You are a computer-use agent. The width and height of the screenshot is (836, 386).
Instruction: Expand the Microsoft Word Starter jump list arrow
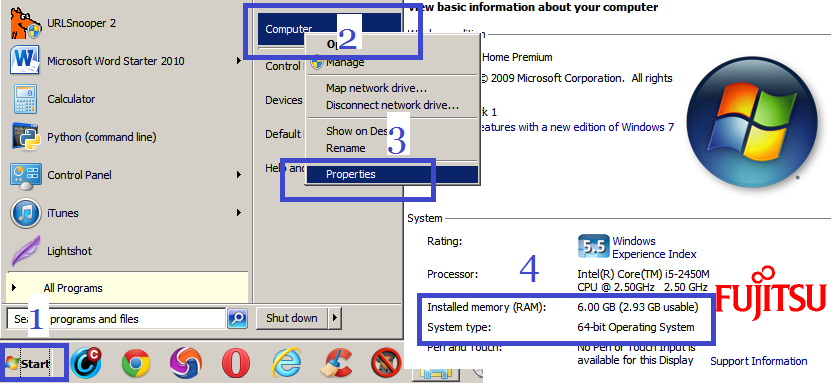coord(239,61)
